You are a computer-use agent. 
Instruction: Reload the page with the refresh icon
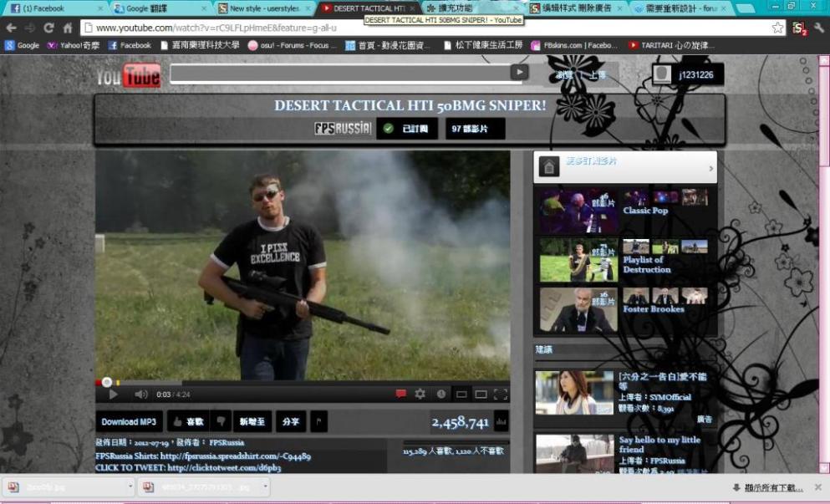48,28
